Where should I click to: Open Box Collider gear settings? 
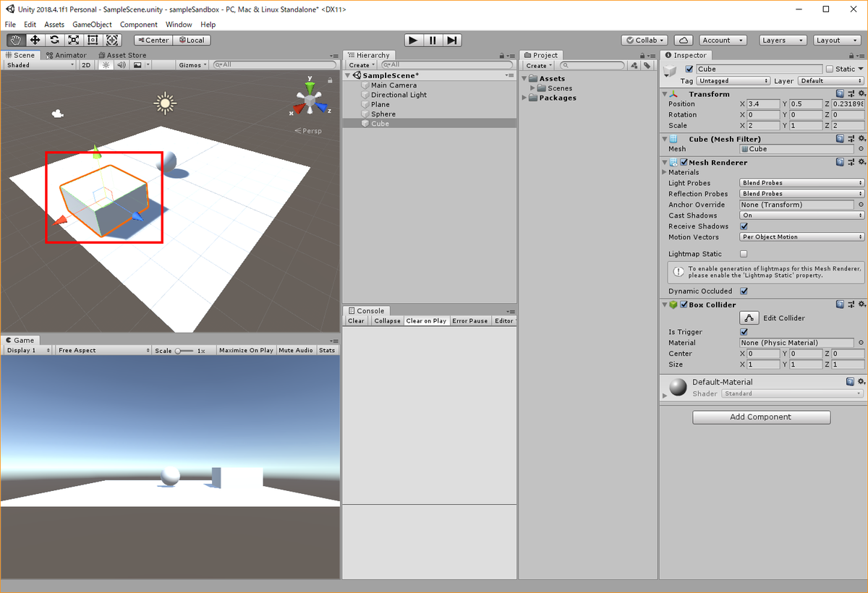[x=861, y=305]
